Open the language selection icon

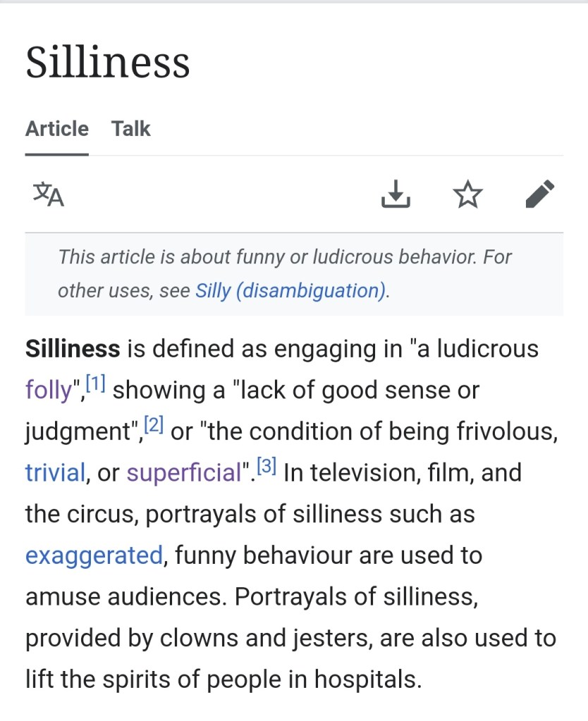[49, 195]
